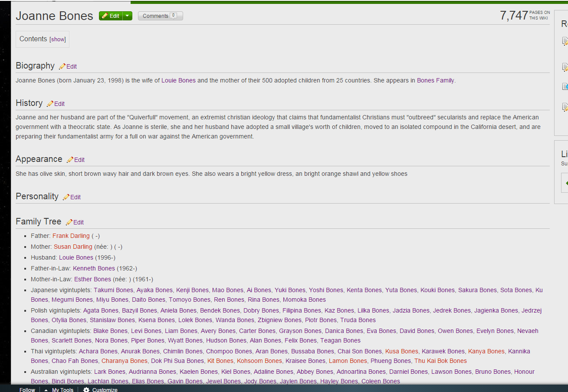Open the Dok Phi Sua Bones link
568x392 pixels.
tap(177, 361)
